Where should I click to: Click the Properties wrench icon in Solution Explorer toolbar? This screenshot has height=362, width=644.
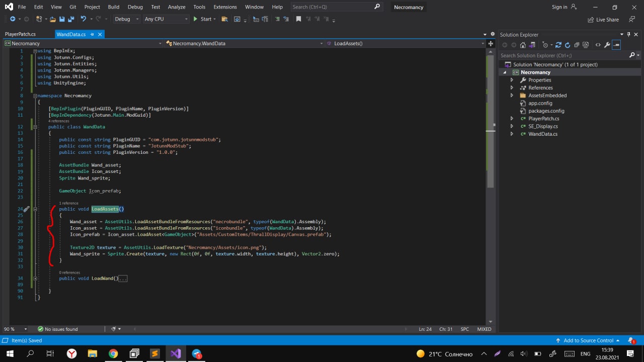click(607, 45)
